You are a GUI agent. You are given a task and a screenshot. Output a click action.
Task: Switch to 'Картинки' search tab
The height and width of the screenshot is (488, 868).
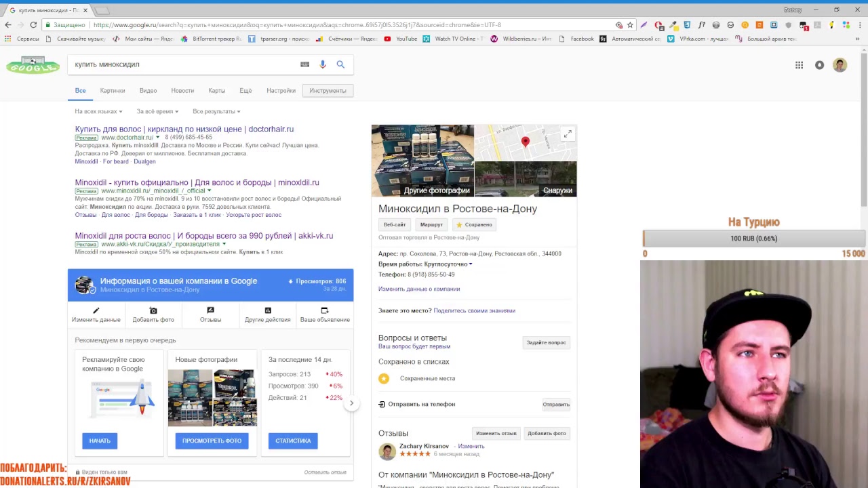point(113,90)
